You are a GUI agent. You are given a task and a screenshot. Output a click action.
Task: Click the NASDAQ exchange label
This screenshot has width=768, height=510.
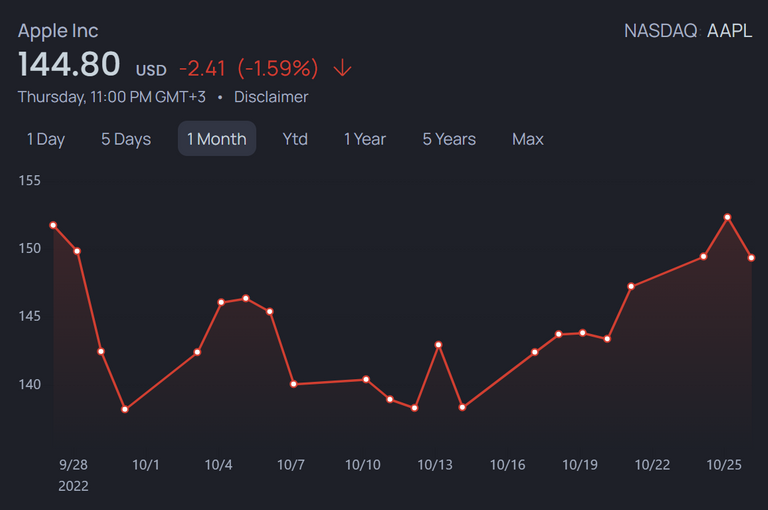tap(661, 31)
